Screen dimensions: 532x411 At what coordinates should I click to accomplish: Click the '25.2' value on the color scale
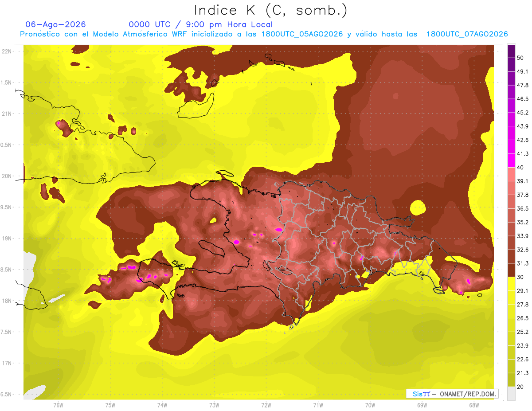click(522, 332)
